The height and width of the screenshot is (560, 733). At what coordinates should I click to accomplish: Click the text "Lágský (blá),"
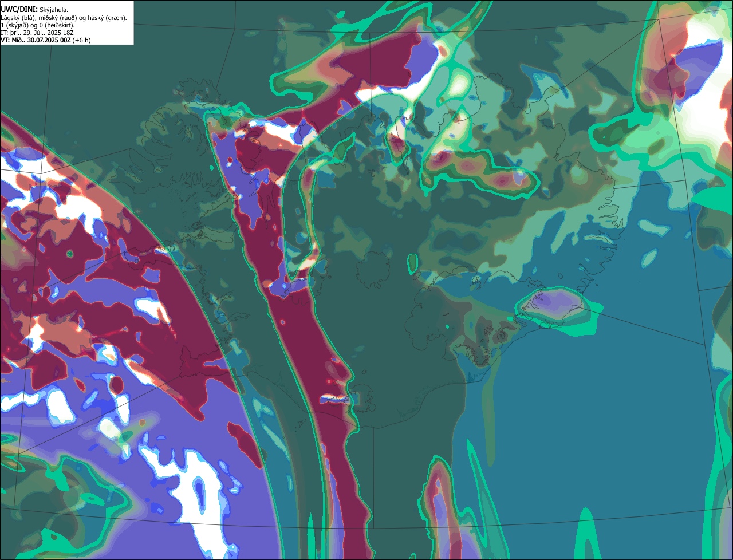pos(18,18)
